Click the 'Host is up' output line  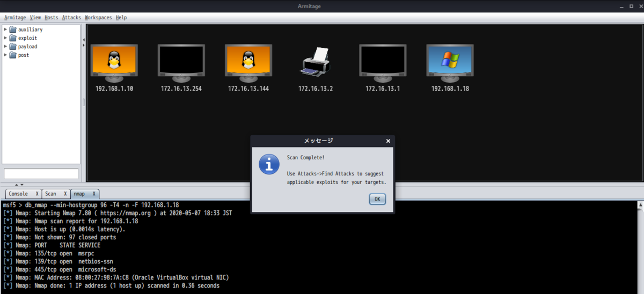pos(64,229)
